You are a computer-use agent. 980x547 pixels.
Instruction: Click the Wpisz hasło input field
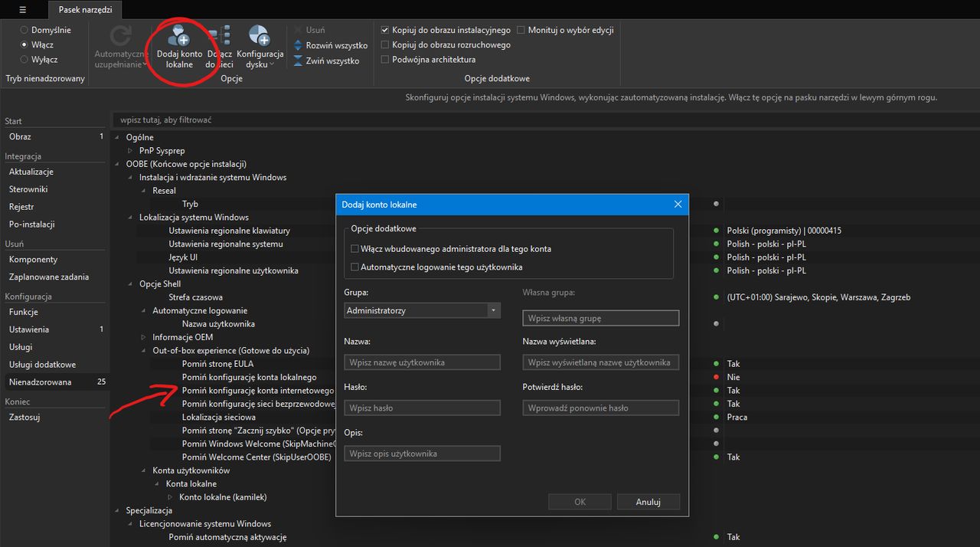click(x=422, y=408)
